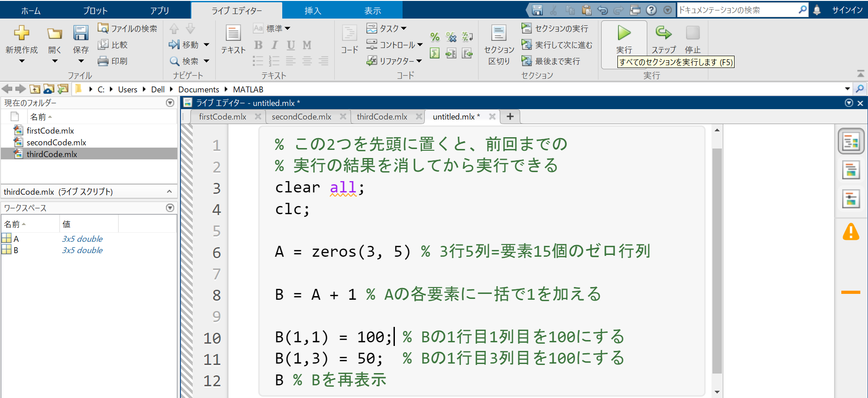Click the undo icon in quick access toolbar

pyautogui.click(x=602, y=10)
